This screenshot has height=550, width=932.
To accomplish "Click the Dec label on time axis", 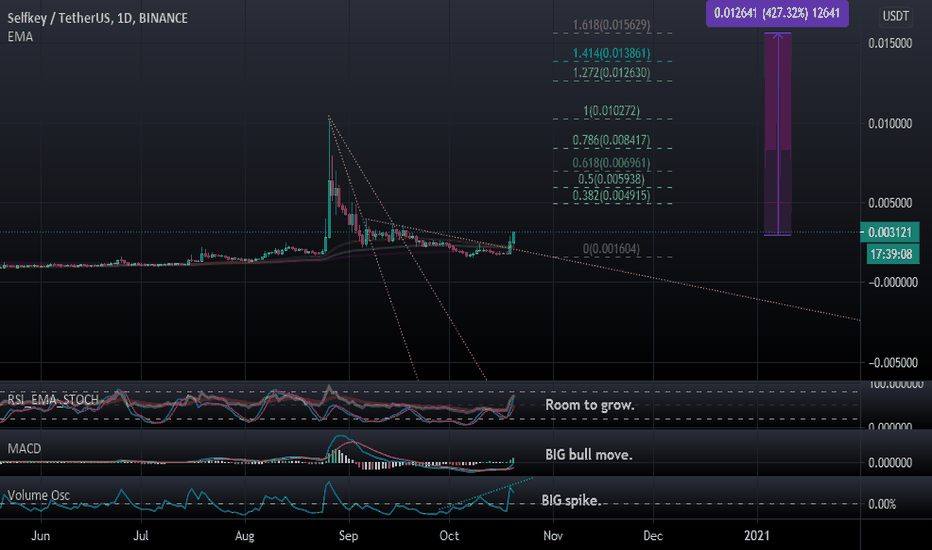I will pos(653,536).
